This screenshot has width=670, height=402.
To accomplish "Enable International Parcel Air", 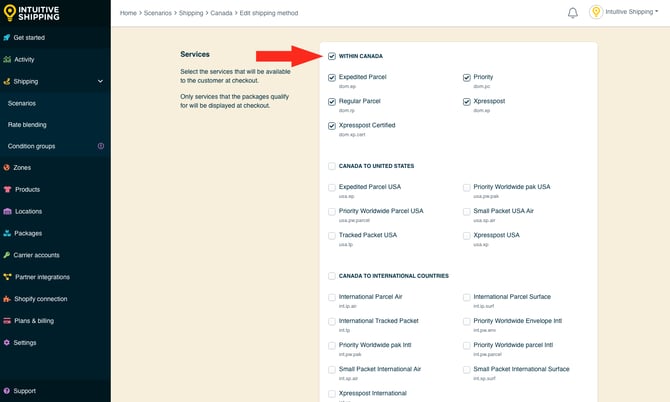I will tap(332, 297).
